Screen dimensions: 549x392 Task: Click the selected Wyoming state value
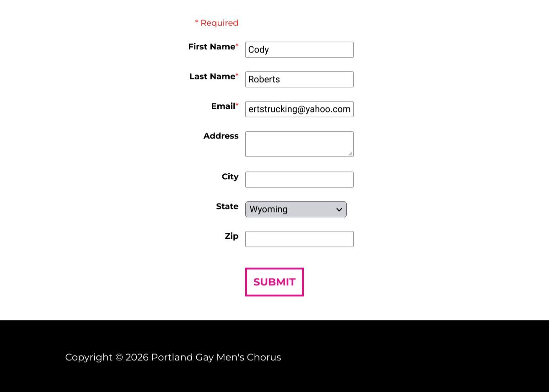pos(269,209)
